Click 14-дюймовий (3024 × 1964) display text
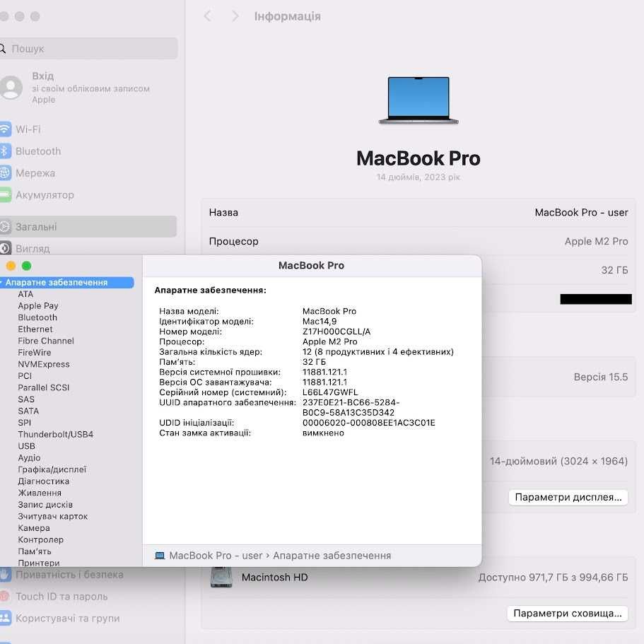This screenshot has width=644, height=644. coord(558,461)
